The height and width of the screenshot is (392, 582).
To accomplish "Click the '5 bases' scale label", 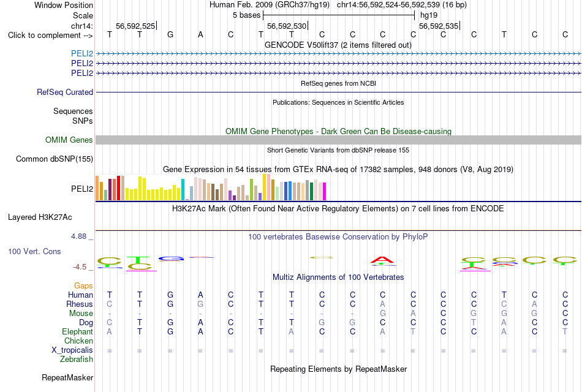I will click(246, 15).
